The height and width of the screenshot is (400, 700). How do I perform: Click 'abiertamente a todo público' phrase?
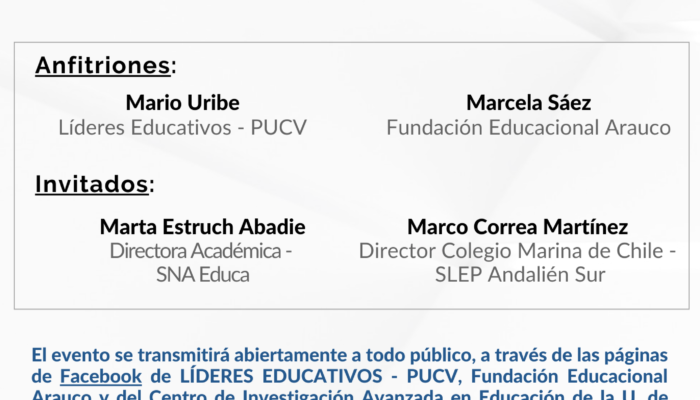(x=353, y=355)
